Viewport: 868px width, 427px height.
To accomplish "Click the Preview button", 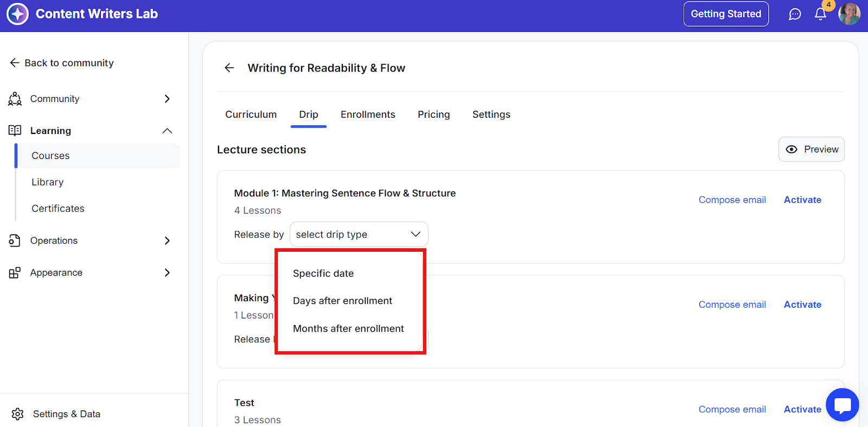I will [812, 149].
